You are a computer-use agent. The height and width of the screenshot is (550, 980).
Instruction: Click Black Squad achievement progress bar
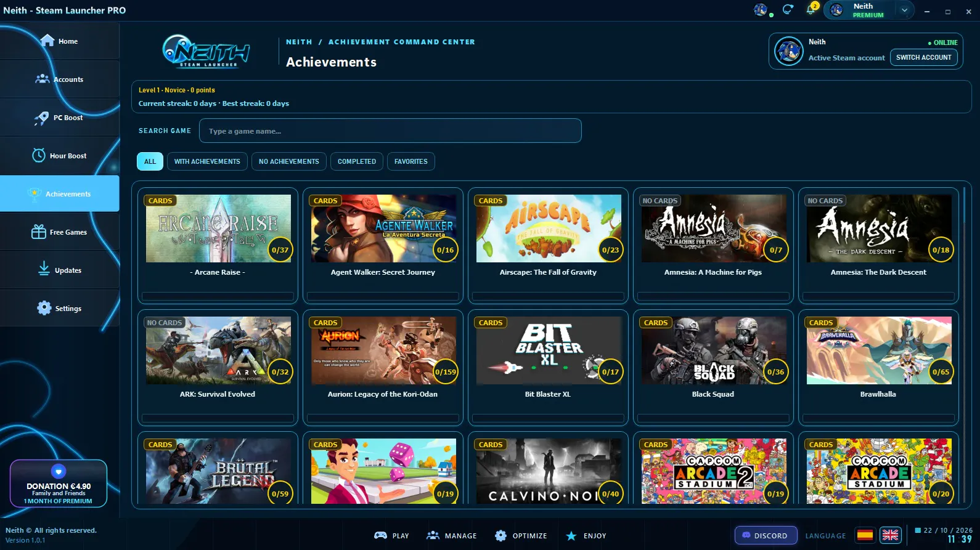[x=713, y=418]
